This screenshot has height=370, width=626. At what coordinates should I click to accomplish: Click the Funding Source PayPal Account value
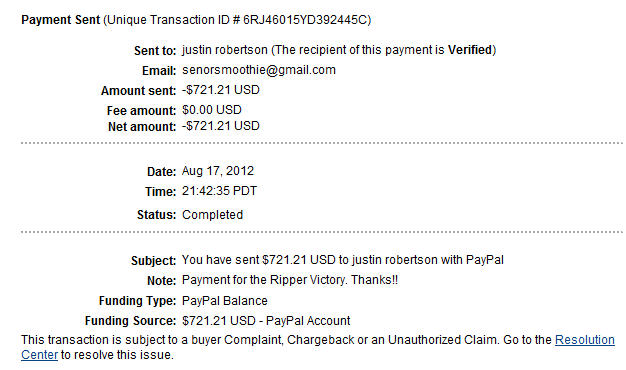coord(266,321)
